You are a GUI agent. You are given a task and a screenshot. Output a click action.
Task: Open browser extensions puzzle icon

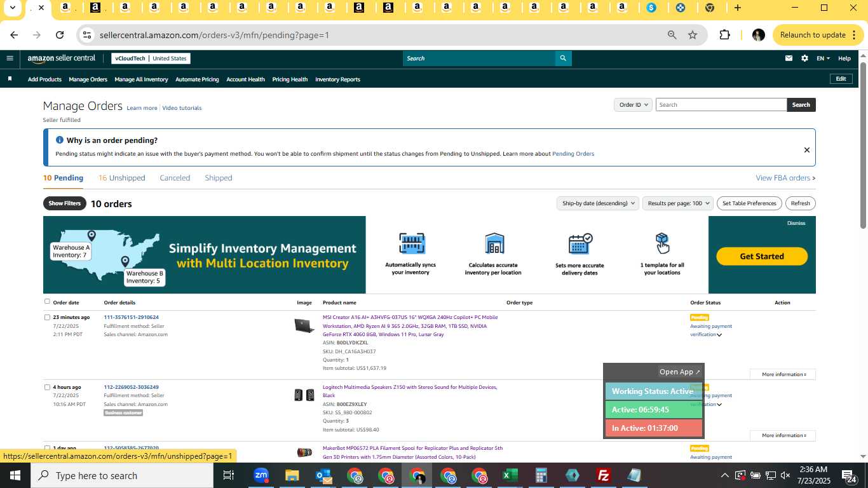pyautogui.click(x=724, y=35)
